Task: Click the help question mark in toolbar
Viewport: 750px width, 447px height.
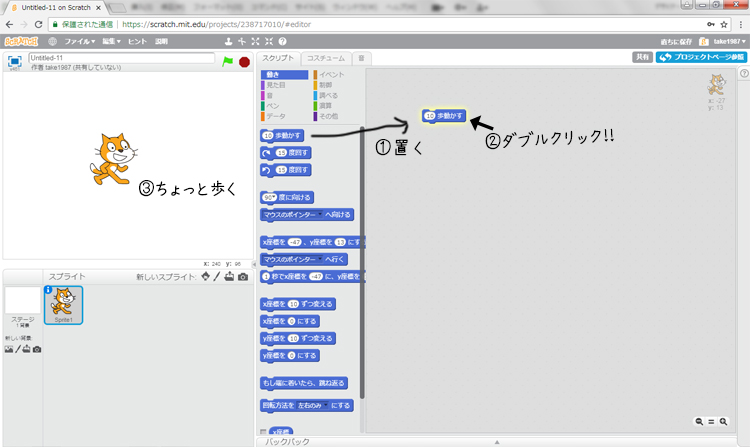Action: 282,42
